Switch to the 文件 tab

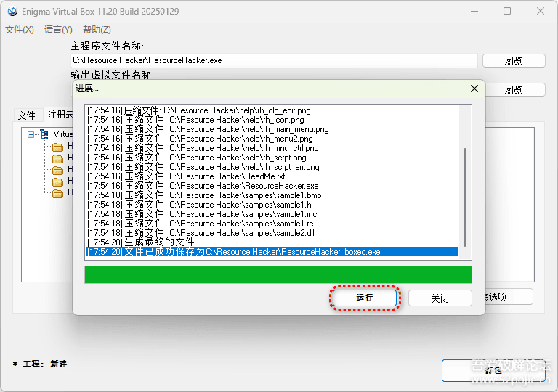coord(27,115)
